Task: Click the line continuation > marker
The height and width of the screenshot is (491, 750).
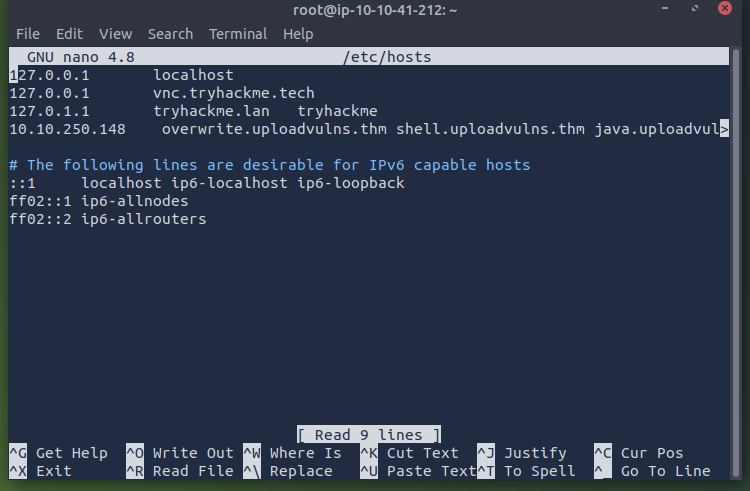Action: tap(724, 129)
